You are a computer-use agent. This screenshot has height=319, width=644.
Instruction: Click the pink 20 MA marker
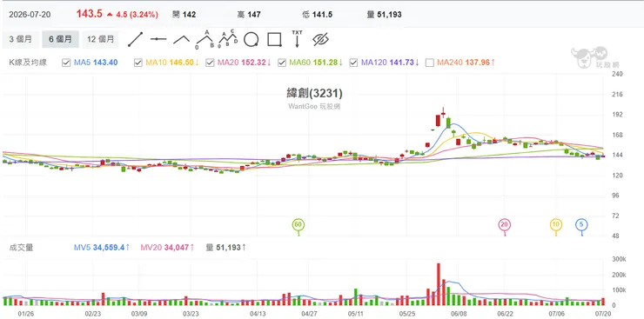tap(505, 225)
